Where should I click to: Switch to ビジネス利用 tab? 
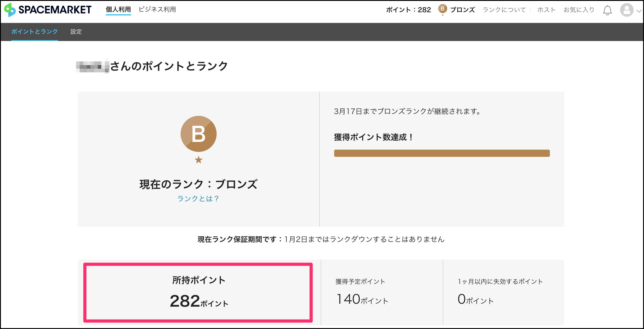(157, 9)
